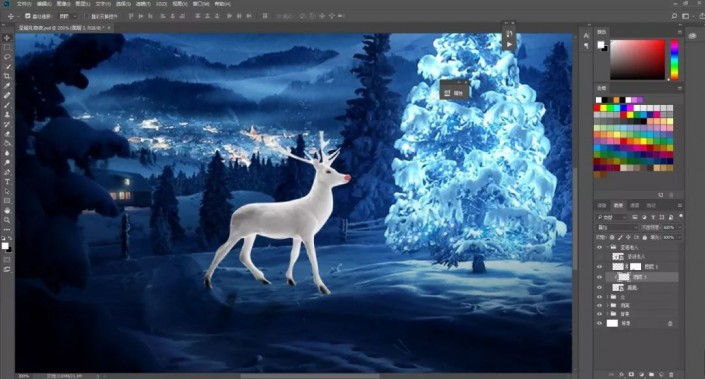Switch to the Channels tab
Viewport: 705px width, 379px height.
pos(634,205)
